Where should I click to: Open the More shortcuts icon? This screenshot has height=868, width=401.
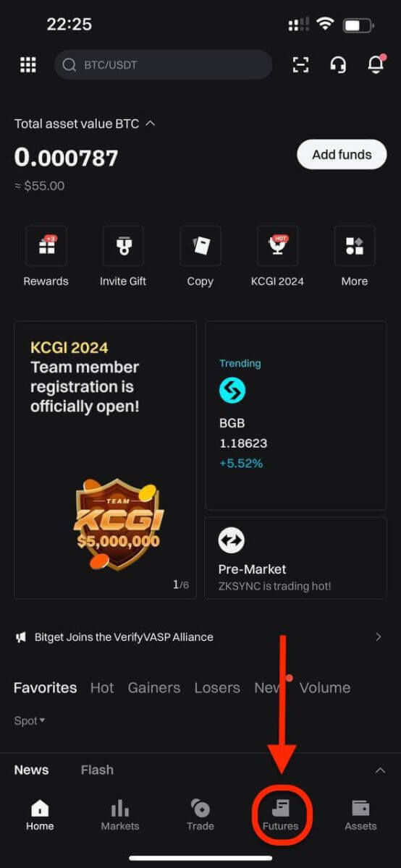click(x=355, y=246)
